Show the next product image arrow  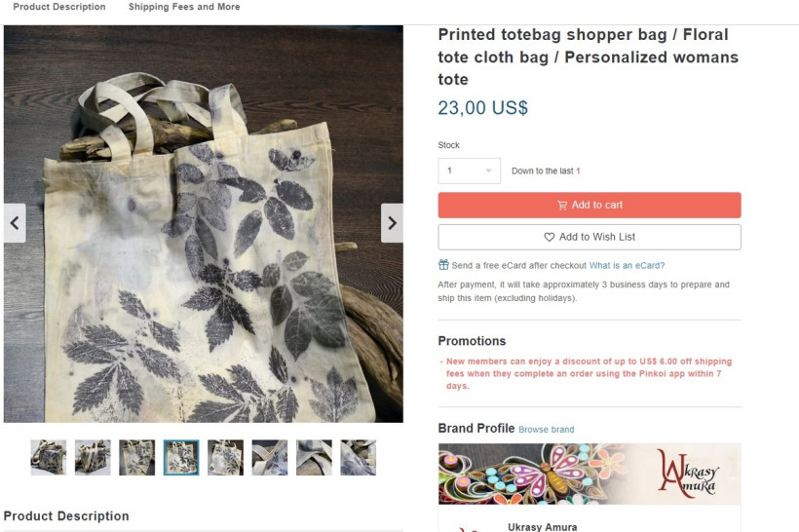(x=392, y=223)
